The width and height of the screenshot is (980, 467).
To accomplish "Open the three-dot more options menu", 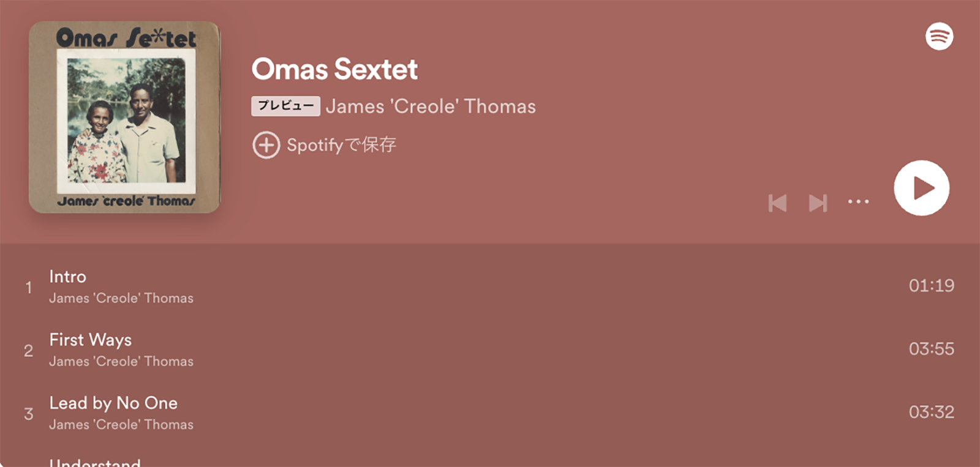I will coord(858,201).
